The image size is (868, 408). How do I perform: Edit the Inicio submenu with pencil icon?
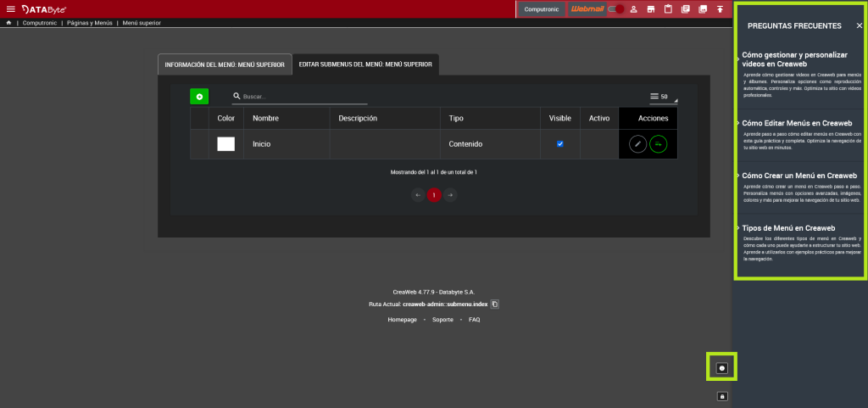point(637,144)
